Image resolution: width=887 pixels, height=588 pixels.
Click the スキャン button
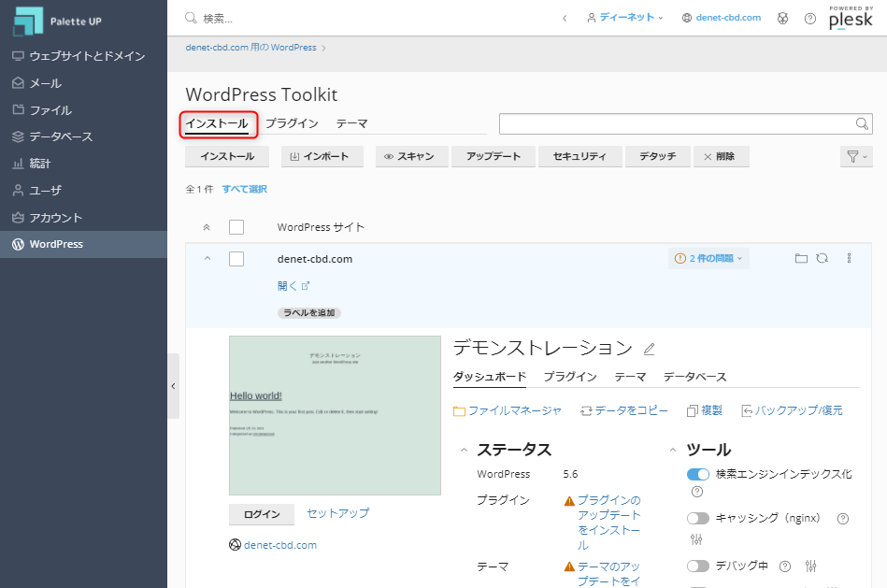412,157
